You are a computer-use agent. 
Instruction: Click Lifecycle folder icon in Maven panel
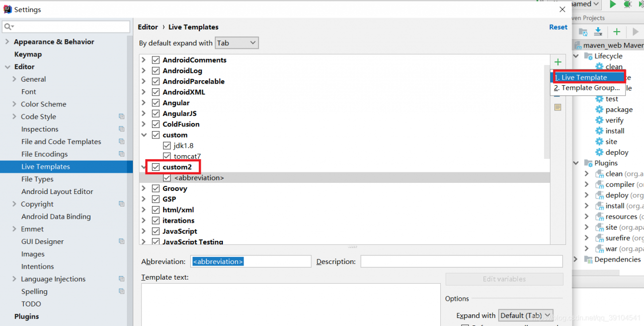[588, 56]
